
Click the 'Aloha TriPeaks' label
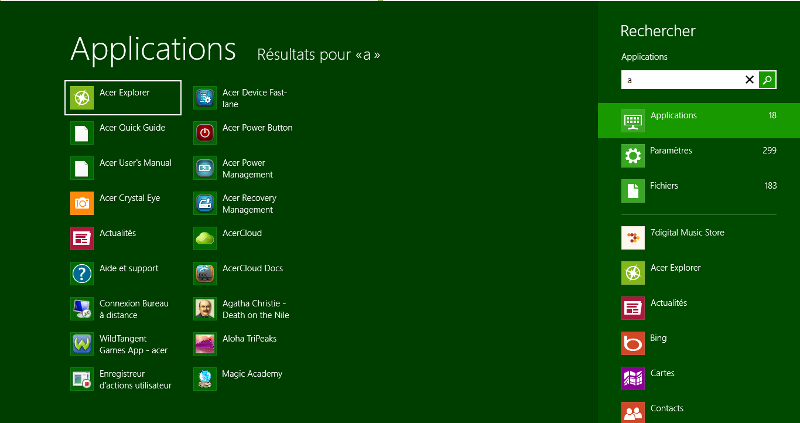pos(249,338)
